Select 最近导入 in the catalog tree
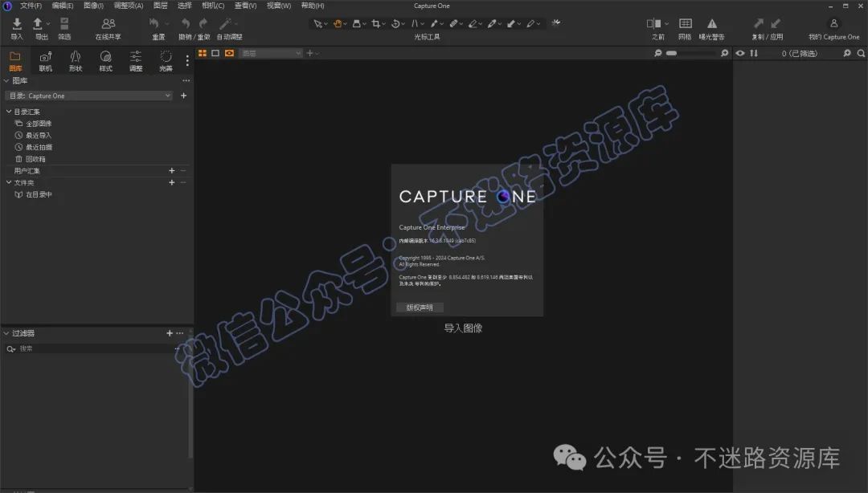The image size is (868, 493). click(39, 135)
